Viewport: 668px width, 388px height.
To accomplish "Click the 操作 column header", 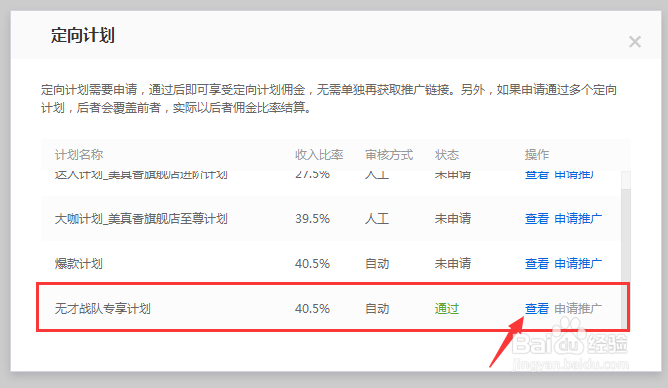I will pos(537,155).
